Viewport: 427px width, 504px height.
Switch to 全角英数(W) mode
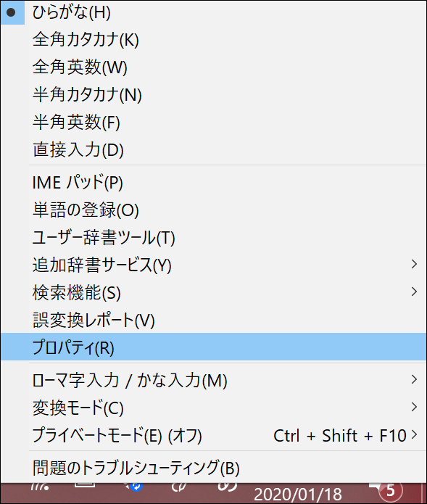(213, 67)
